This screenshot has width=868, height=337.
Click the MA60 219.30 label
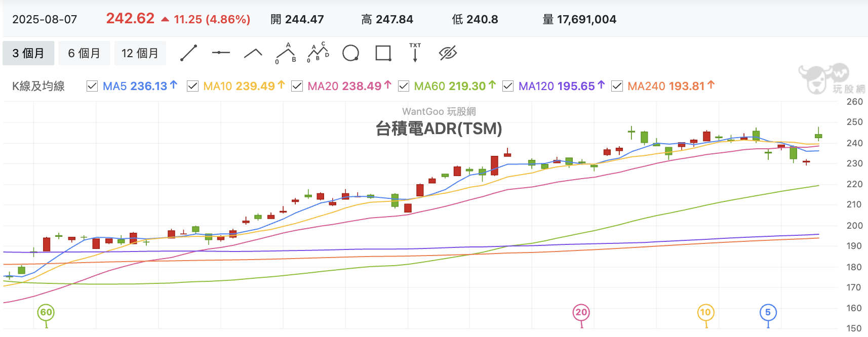point(455,86)
